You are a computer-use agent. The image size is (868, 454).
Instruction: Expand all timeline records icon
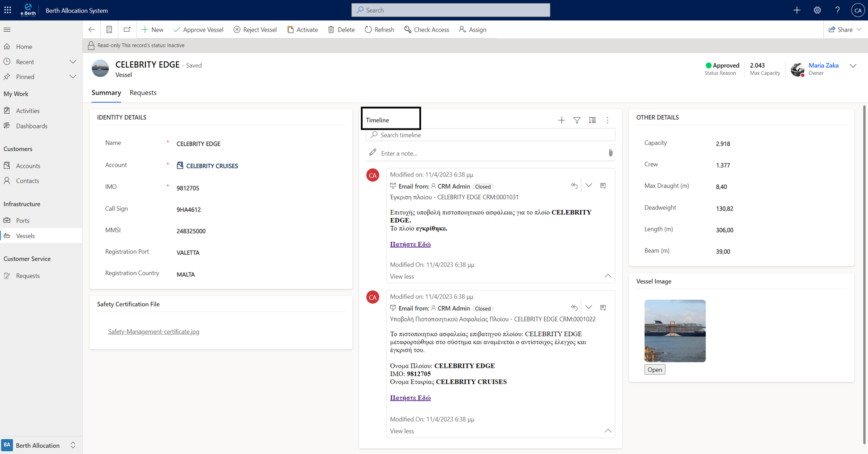(592, 120)
